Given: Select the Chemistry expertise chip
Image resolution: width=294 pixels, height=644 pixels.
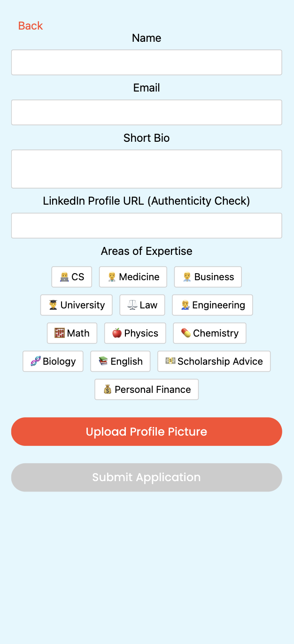Looking at the screenshot, I should (209, 333).
